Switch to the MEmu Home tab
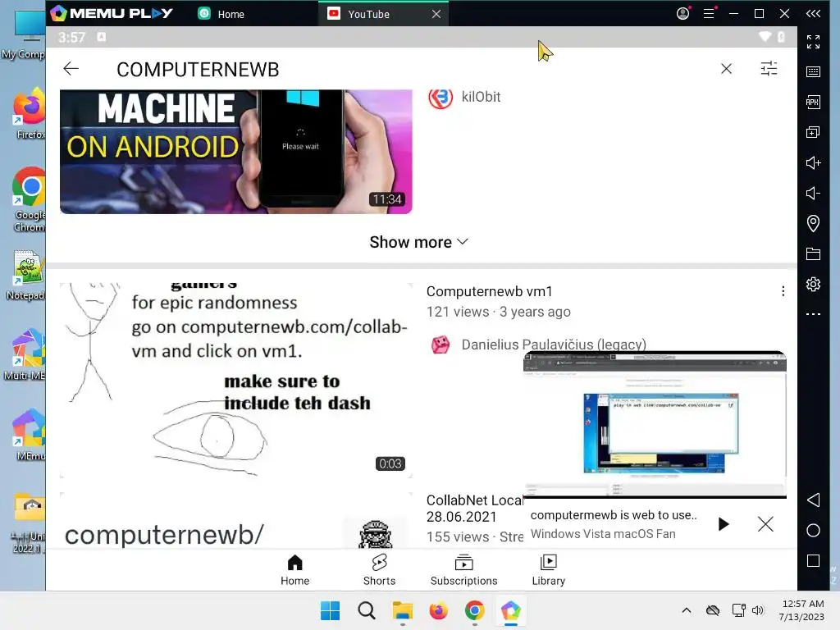840x630 pixels. [221, 14]
